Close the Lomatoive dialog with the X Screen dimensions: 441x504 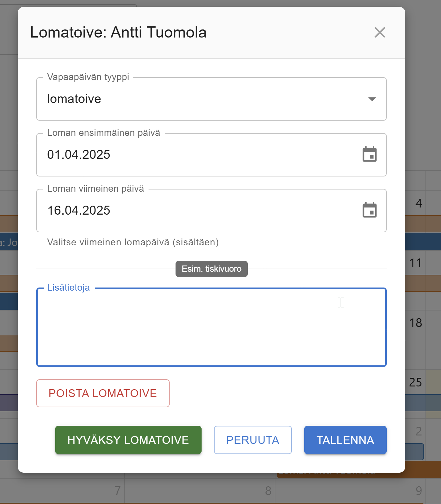click(380, 32)
